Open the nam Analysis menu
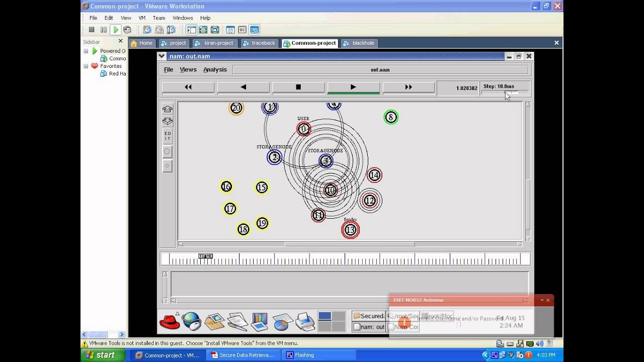 coord(215,69)
